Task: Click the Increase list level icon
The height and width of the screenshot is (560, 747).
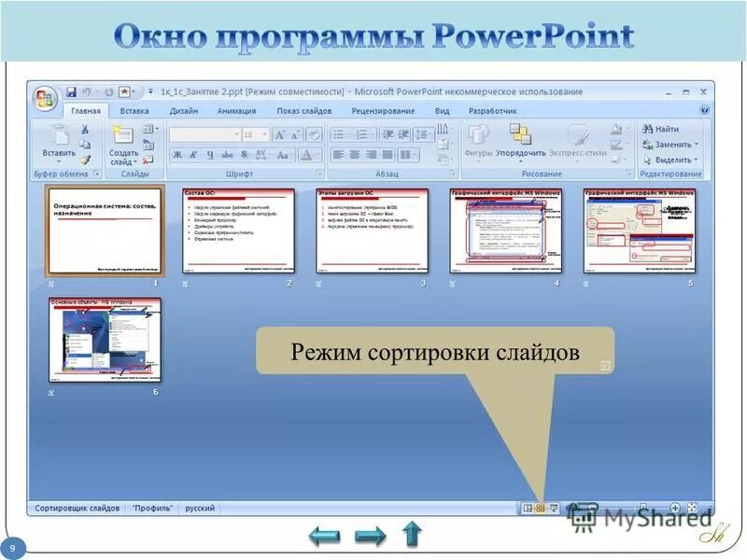Action: (x=404, y=134)
